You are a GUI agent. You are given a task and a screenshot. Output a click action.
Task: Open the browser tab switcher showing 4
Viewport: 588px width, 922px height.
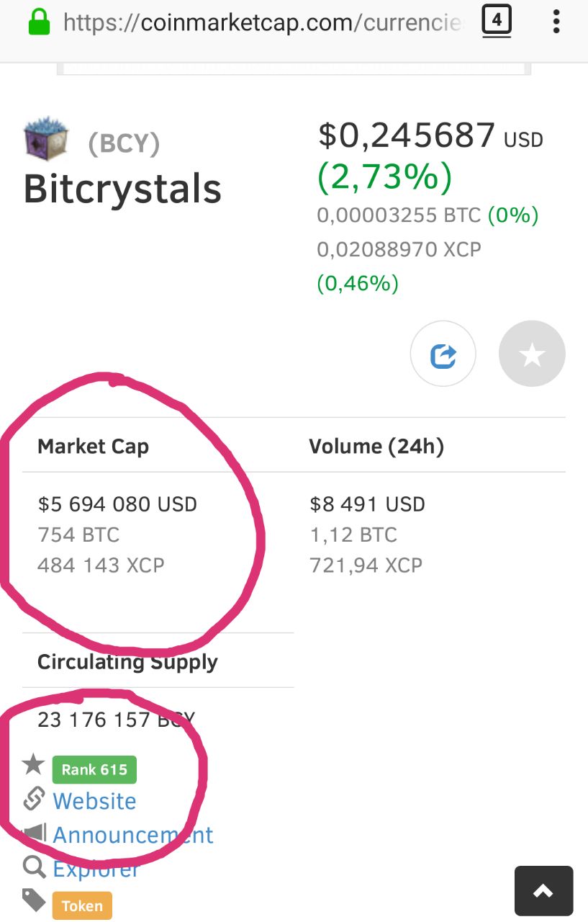click(x=496, y=20)
